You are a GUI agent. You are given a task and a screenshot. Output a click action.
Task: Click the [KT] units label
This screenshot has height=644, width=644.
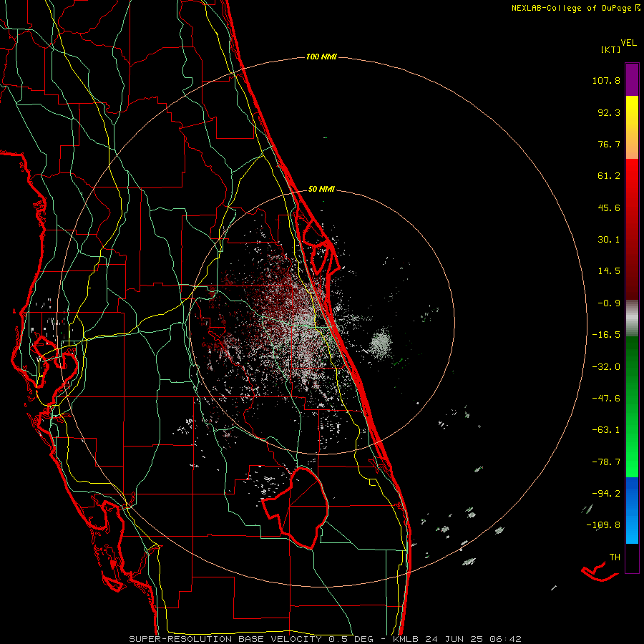coord(611,49)
